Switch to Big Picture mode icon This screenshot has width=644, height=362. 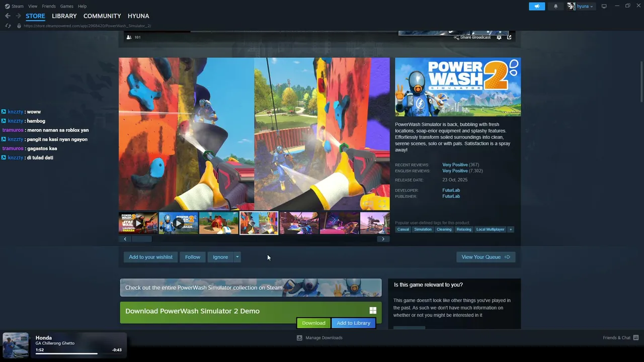tap(604, 6)
